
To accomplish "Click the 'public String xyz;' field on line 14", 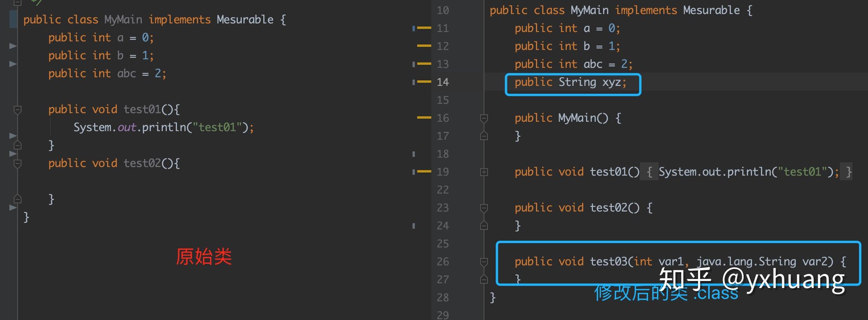I will 570,82.
